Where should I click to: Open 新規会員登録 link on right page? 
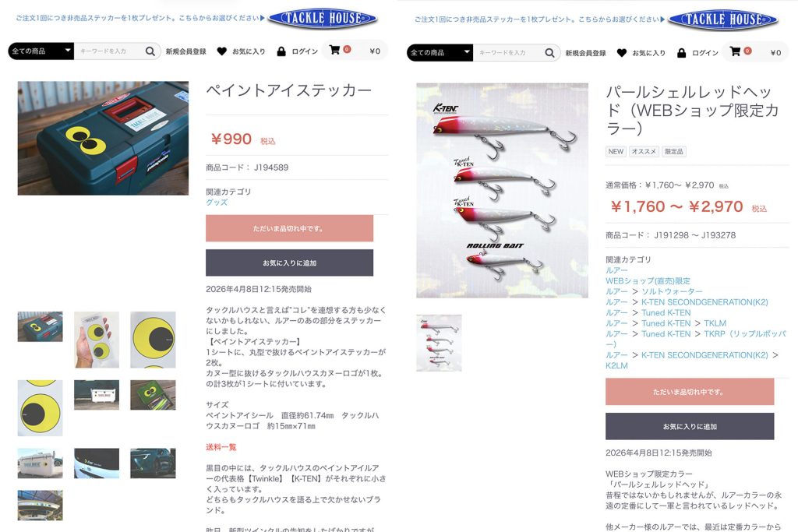pyautogui.click(x=585, y=53)
